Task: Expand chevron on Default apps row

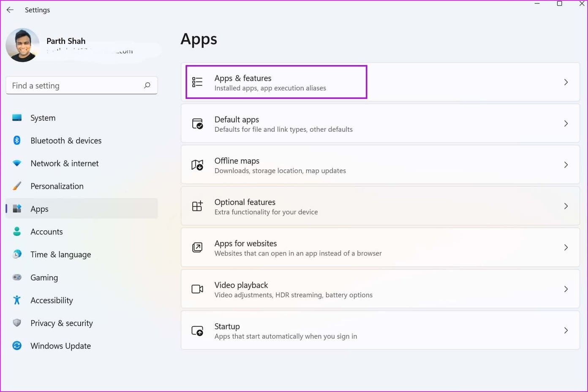Action: [566, 123]
